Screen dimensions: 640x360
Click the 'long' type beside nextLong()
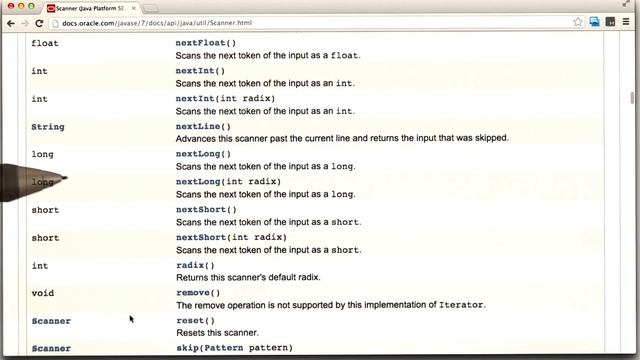[42, 154]
